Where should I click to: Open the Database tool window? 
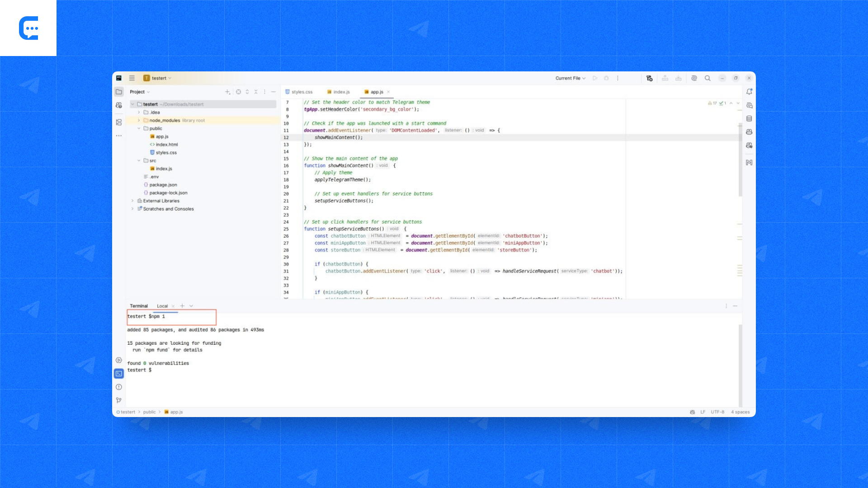pos(749,119)
